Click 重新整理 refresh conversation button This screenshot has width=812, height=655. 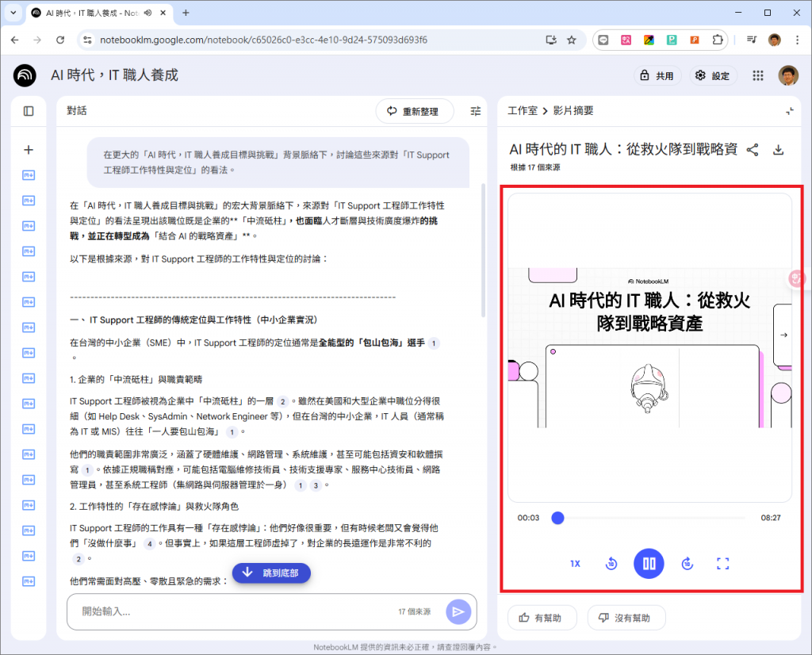coord(414,111)
